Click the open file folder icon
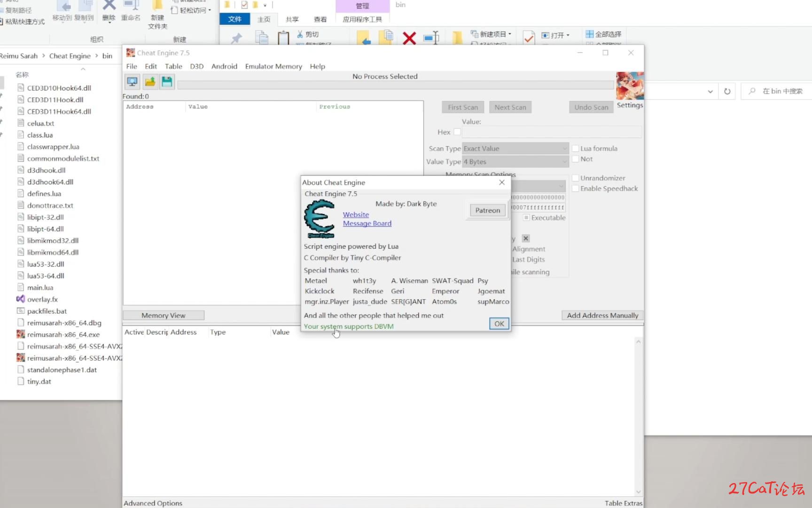The image size is (812, 508). coord(150,82)
